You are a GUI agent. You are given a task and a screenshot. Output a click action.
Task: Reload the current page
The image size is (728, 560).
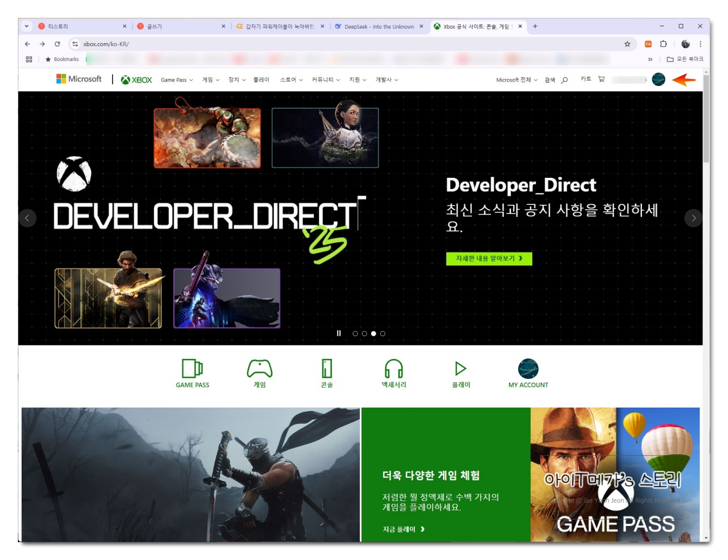point(57,44)
